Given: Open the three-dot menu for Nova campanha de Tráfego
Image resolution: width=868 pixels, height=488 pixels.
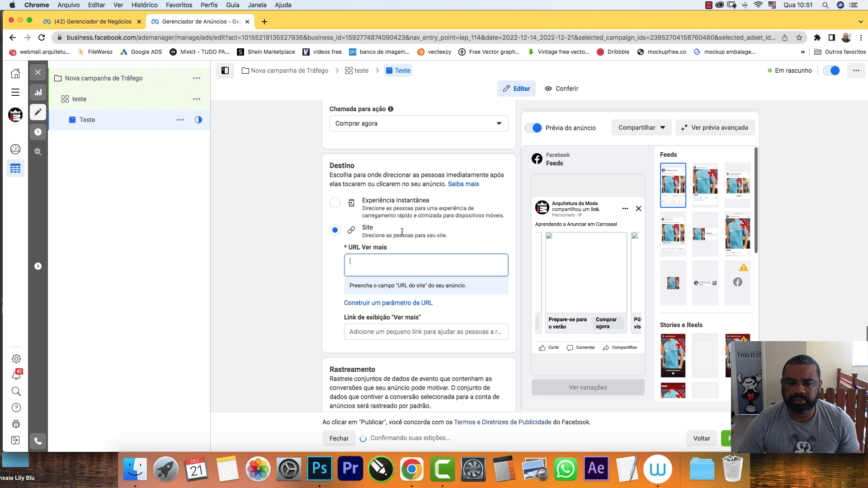Looking at the screenshot, I should [196, 78].
